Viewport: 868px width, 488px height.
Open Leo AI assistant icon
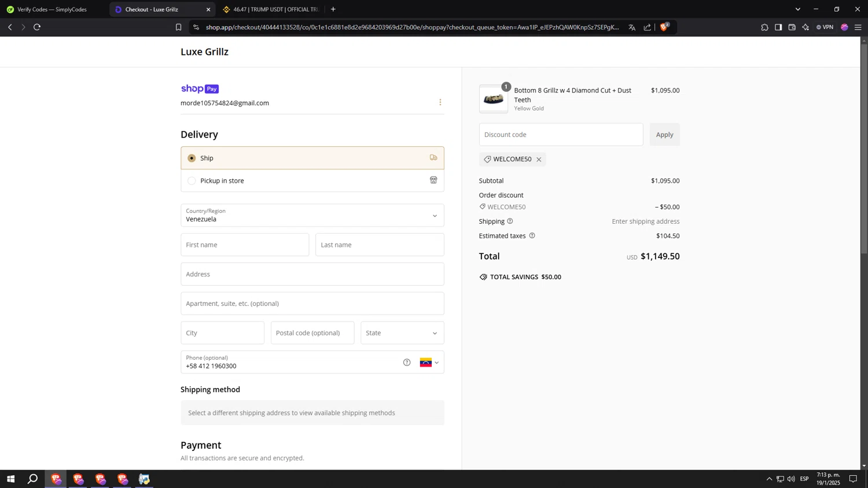tap(806, 27)
